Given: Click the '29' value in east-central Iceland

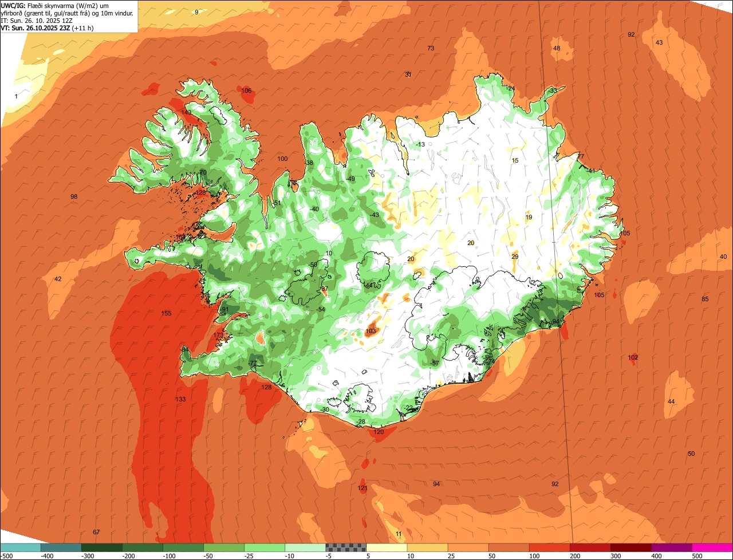Looking at the screenshot, I should pos(515,257).
